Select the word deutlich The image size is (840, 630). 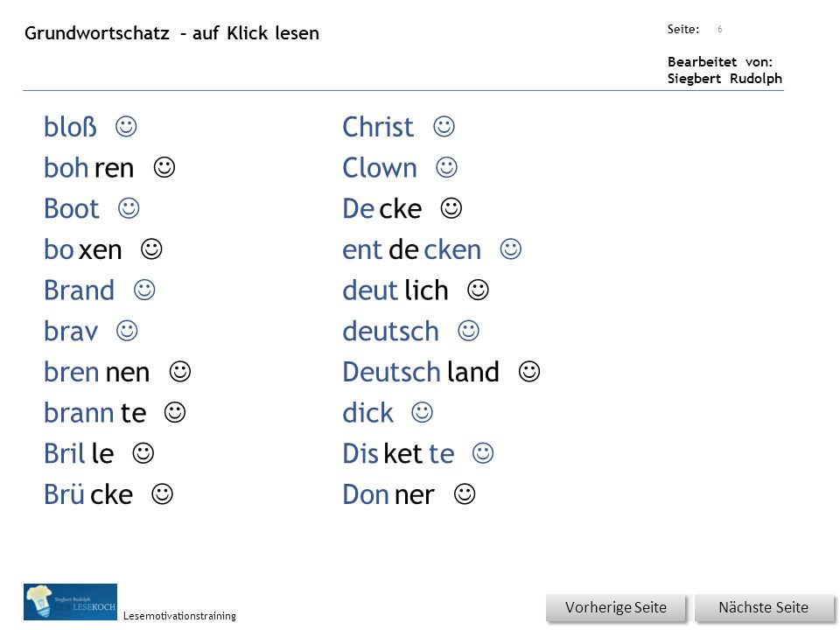tap(395, 290)
